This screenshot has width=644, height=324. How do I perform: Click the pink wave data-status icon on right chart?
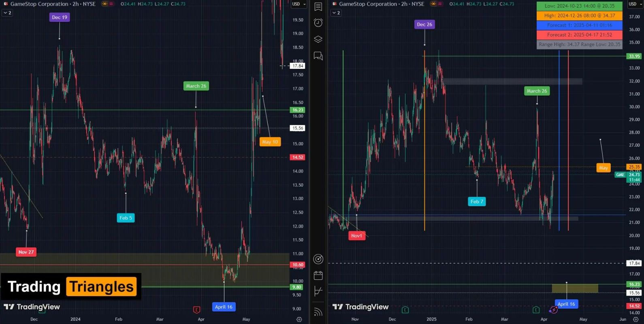coord(440,4)
